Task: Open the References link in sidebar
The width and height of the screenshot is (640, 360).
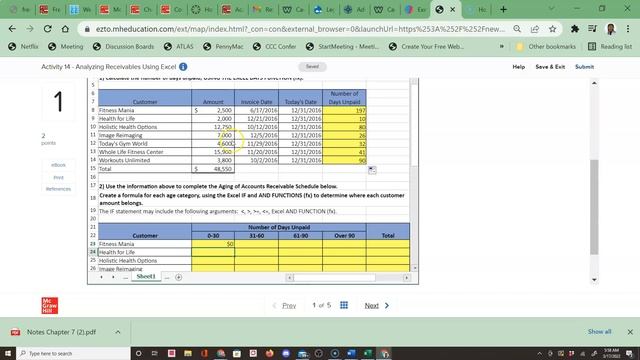Action: (x=58, y=189)
